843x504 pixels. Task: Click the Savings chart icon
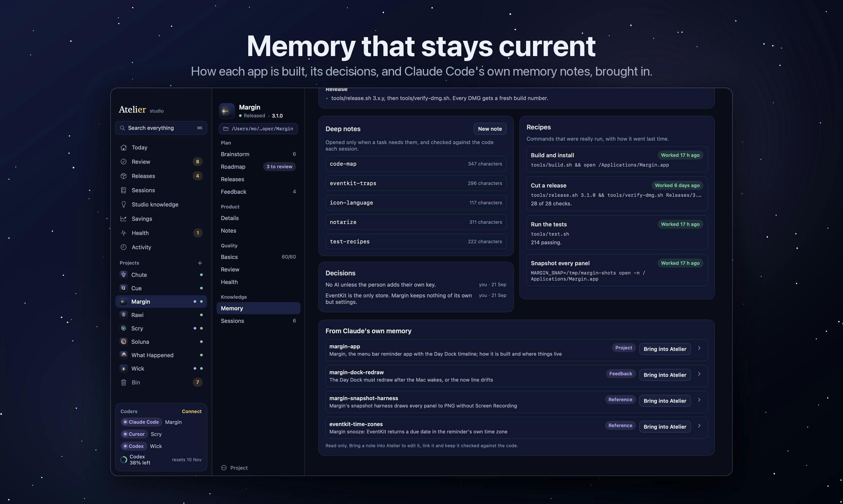point(123,219)
